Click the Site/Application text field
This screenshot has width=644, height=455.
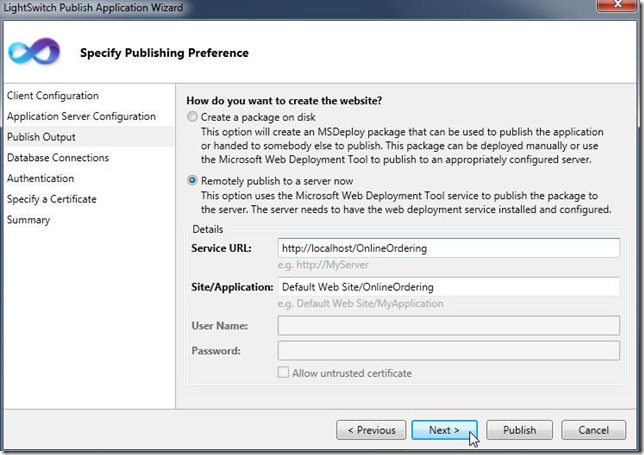448,287
